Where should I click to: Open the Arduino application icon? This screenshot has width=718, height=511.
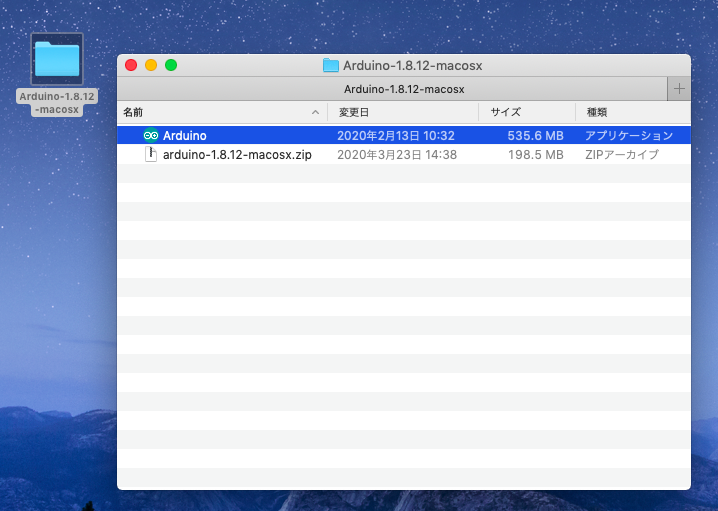click(x=151, y=136)
